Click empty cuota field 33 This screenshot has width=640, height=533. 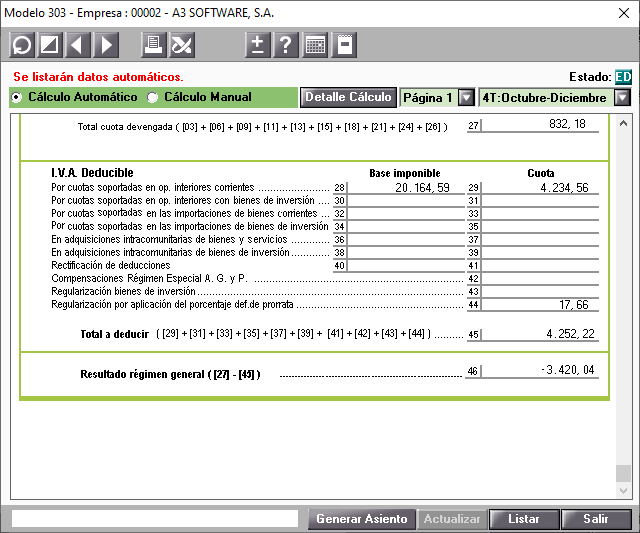point(540,214)
